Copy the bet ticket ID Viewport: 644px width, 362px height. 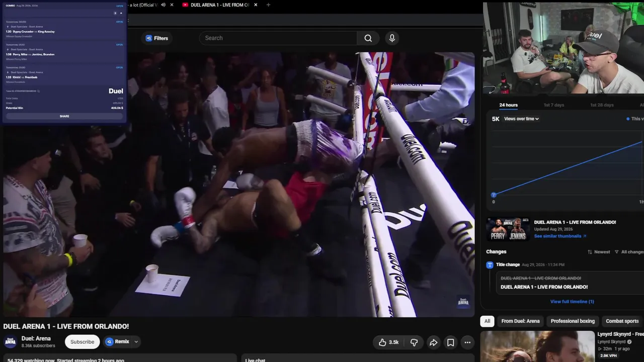(38, 91)
